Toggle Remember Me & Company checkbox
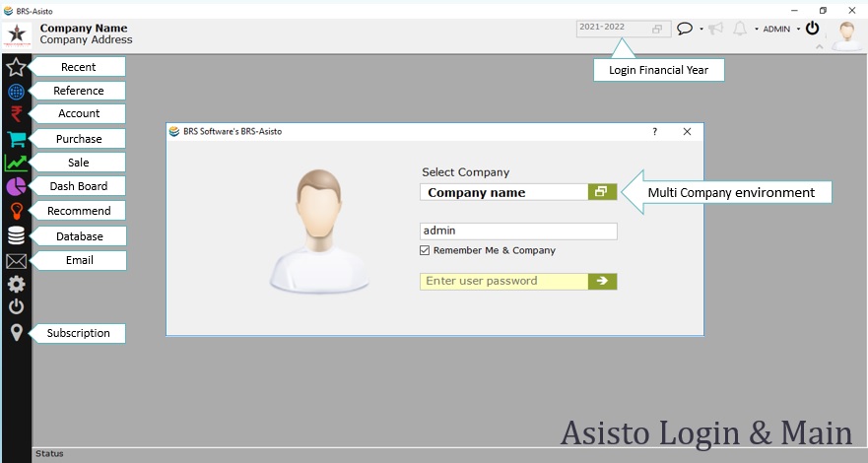The width and height of the screenshot is (868, 463). coord(425,250)
